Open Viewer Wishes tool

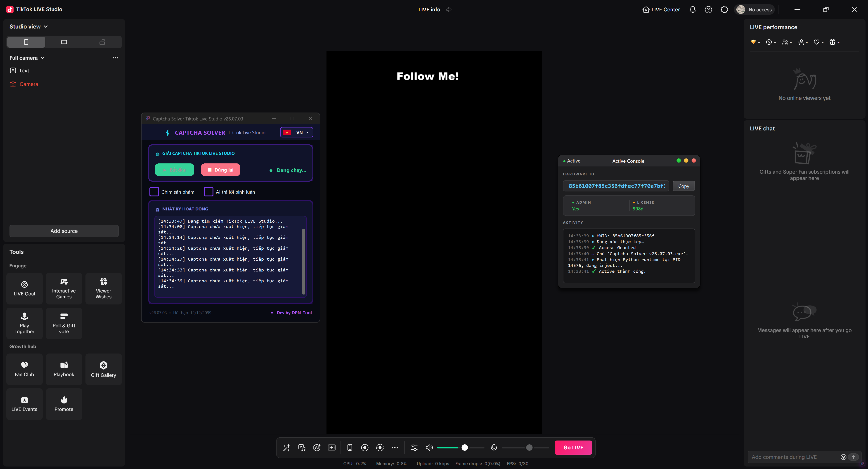click(104, 289)
